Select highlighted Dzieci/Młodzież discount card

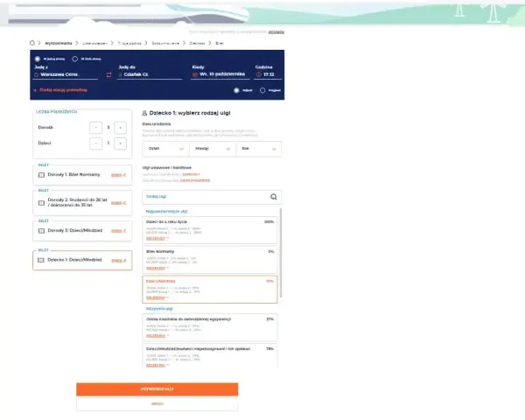[210, 290]
